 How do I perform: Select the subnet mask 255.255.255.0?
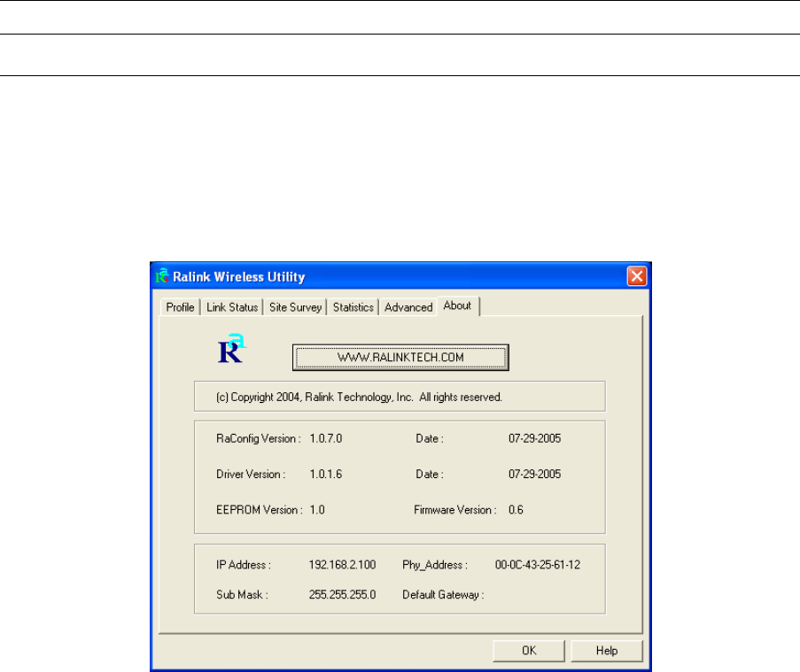click(342, 594)
